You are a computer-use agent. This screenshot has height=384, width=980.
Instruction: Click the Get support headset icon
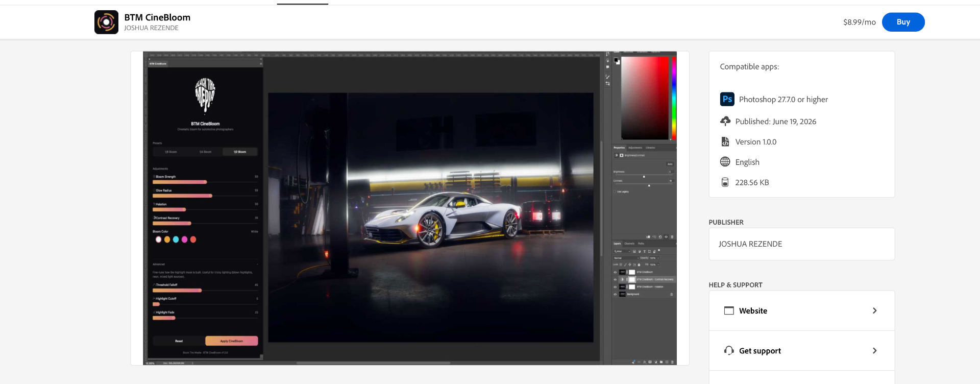click(729, 350)
